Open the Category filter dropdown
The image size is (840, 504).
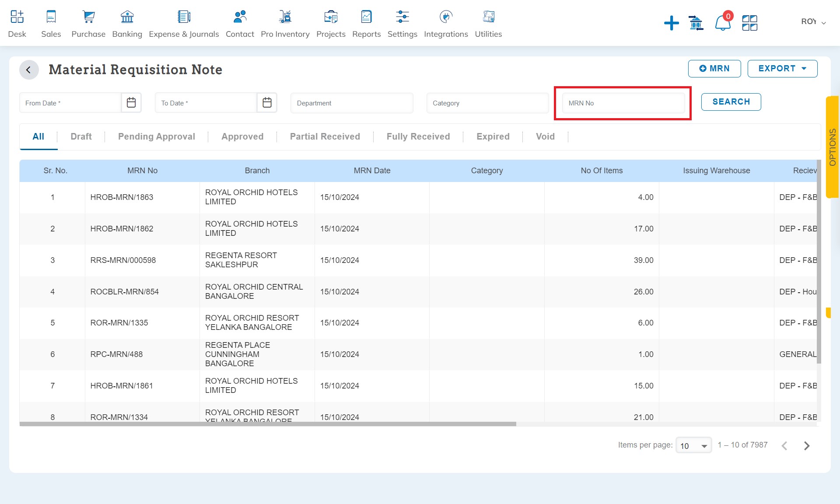(487, 103)
